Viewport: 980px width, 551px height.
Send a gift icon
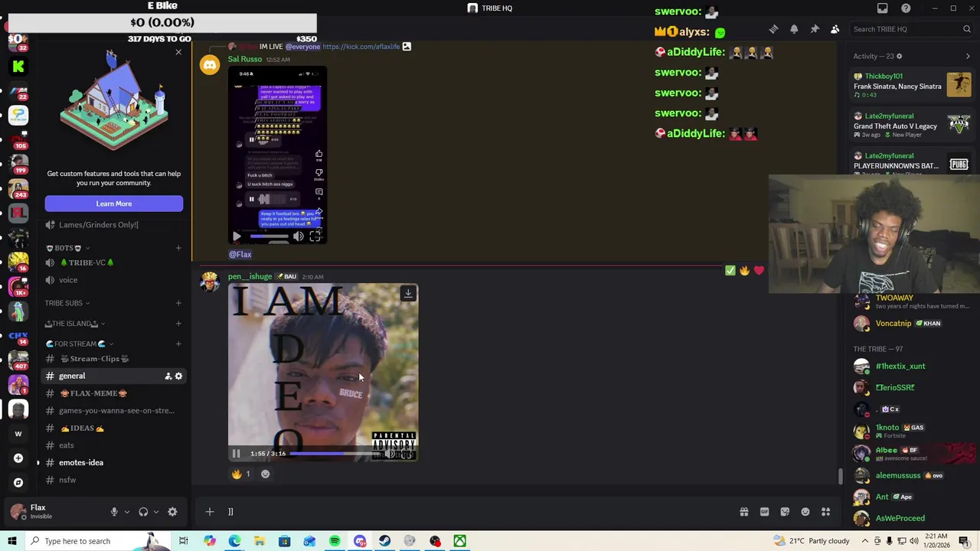(743, 512)
